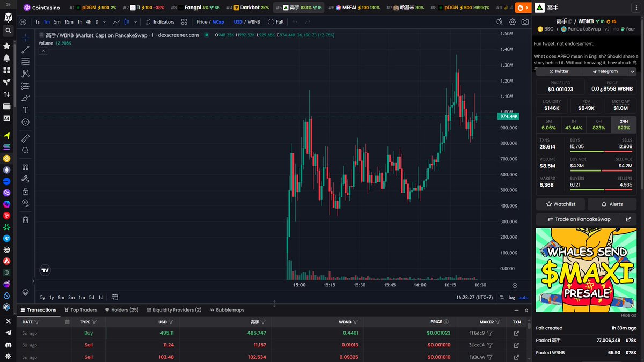Toggle magnet mode on the chart

pyautogui.click(x=25, y=167)
